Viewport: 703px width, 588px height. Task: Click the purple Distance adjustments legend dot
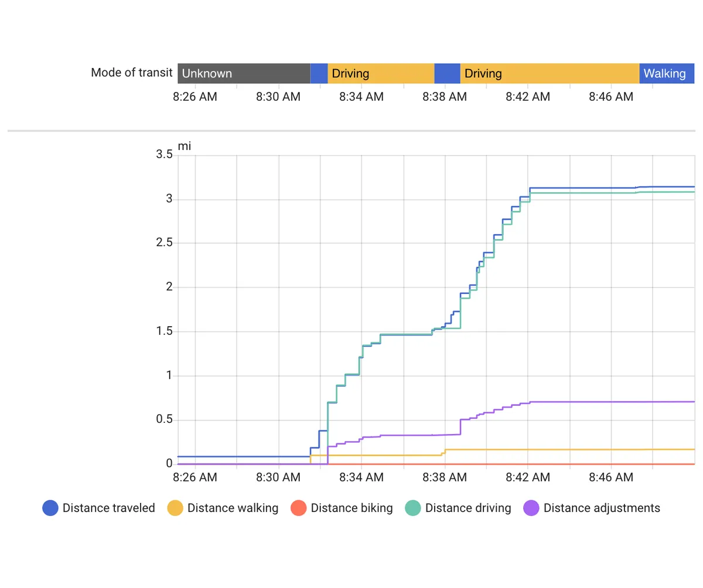click(531, 508)
